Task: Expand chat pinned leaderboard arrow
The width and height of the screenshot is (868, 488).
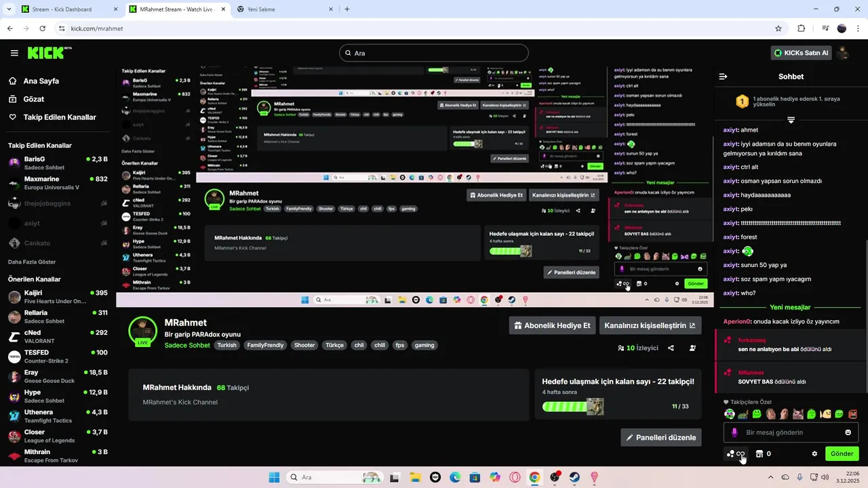Action: pyautogui.click(x=791, y=120)
